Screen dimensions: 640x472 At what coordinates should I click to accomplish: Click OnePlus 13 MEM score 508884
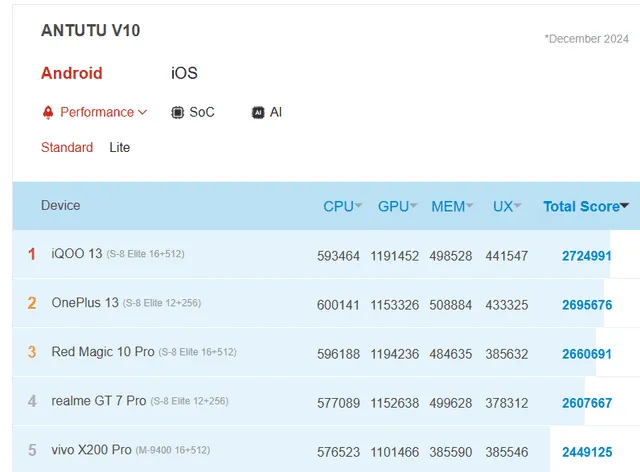point(451,305)
